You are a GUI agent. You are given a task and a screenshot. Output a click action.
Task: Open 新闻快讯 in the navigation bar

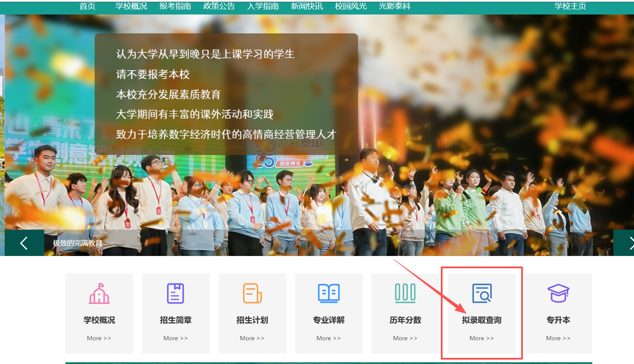tap(307, 6)
